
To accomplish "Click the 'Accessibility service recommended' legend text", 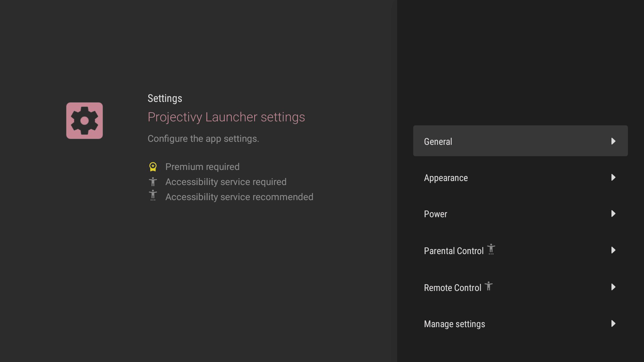I will (239, 197).
